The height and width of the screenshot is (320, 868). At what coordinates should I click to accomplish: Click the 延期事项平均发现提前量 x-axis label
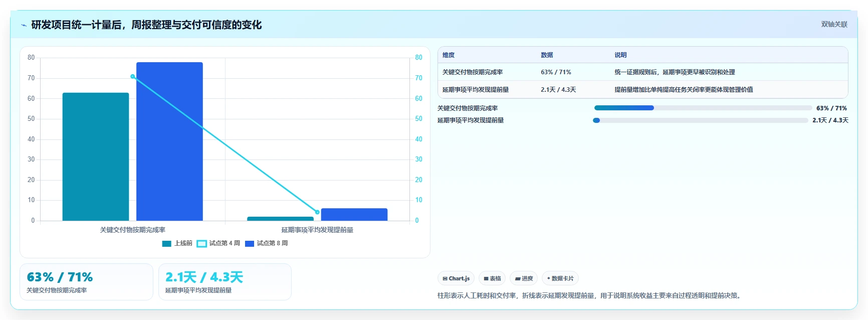click(317, 230)
